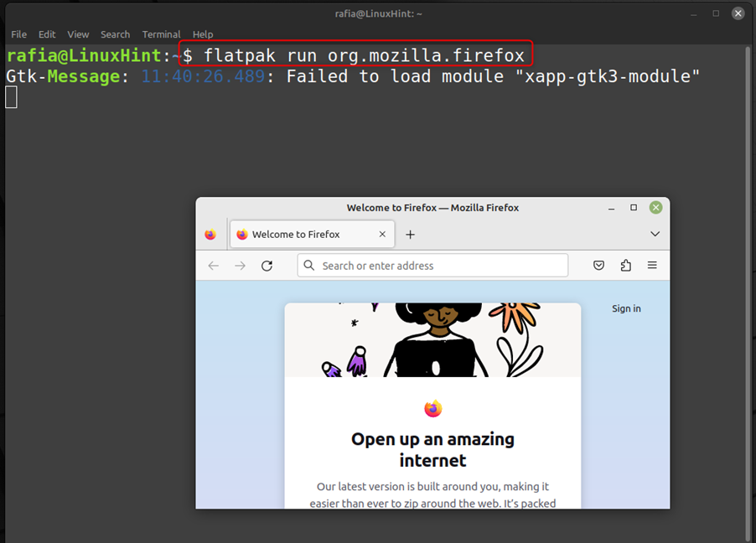Screen dimensions: 756x543
Task: Click Firefox View icon left of tabs
Action: click(x=210, y=235)
